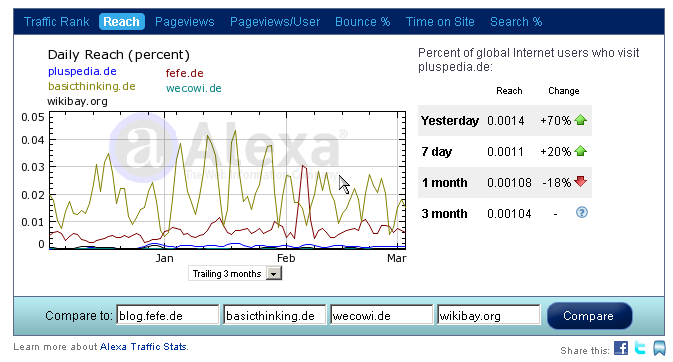Viewport: 673px width, 362px height.
Task: Select the Search % tab
Action: pyautogui.click(x=516, y=22)
